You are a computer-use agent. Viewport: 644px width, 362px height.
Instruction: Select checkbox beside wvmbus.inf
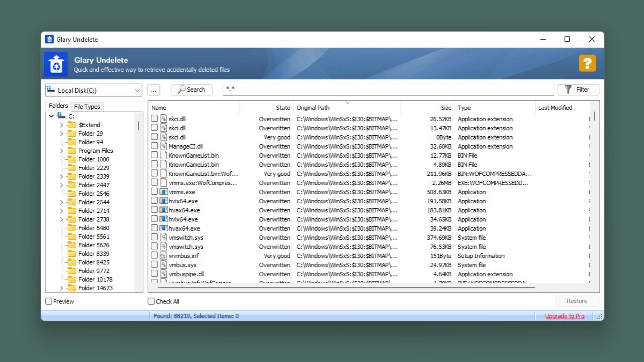coord(155,256)
